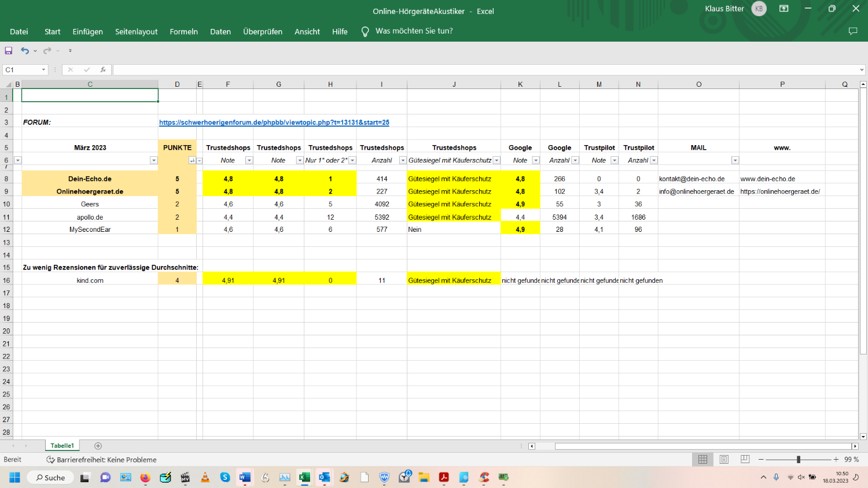Select Page Break Preview view icon

[745, 459]
